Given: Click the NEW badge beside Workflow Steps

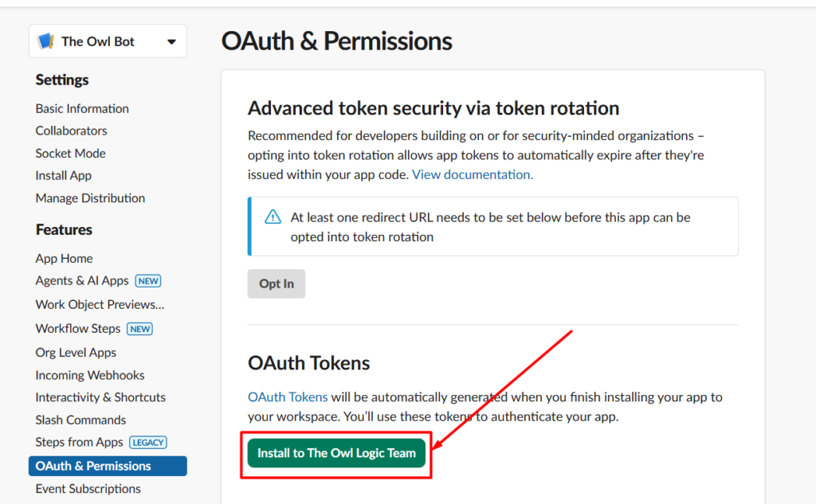Looking at the screenshot, I should click(x=139, y=328).
